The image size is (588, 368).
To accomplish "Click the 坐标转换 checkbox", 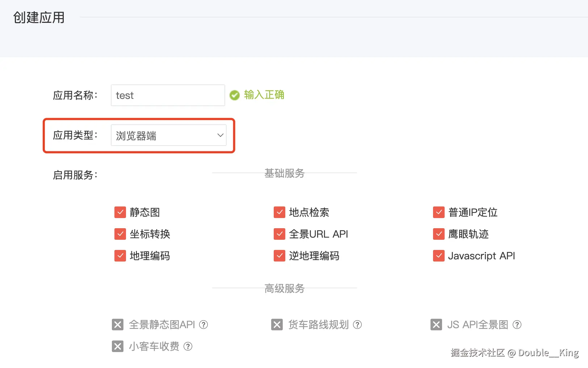I will point(120,234).
